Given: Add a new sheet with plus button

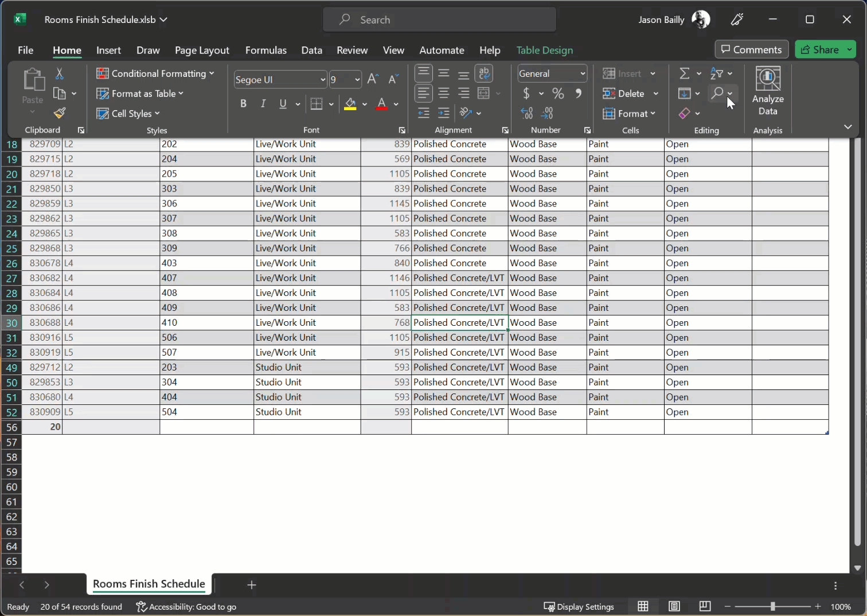Looking at the screenshot, I should pos(251,584).
